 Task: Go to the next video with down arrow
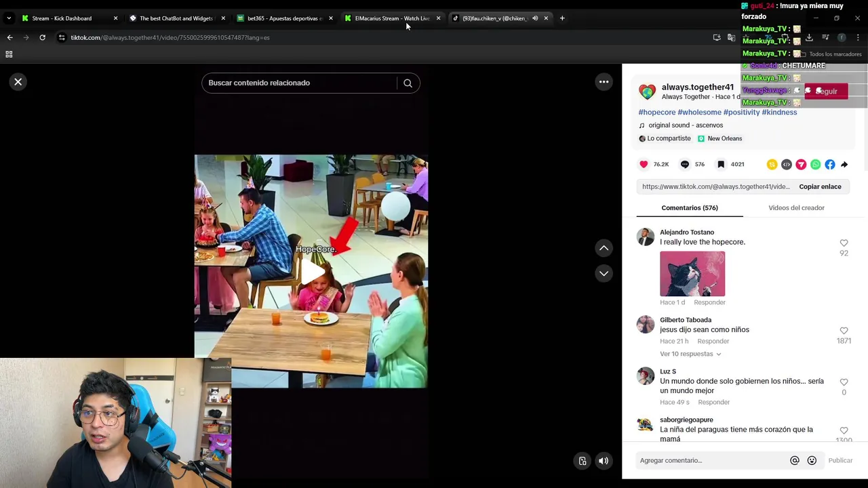point(604,273)
